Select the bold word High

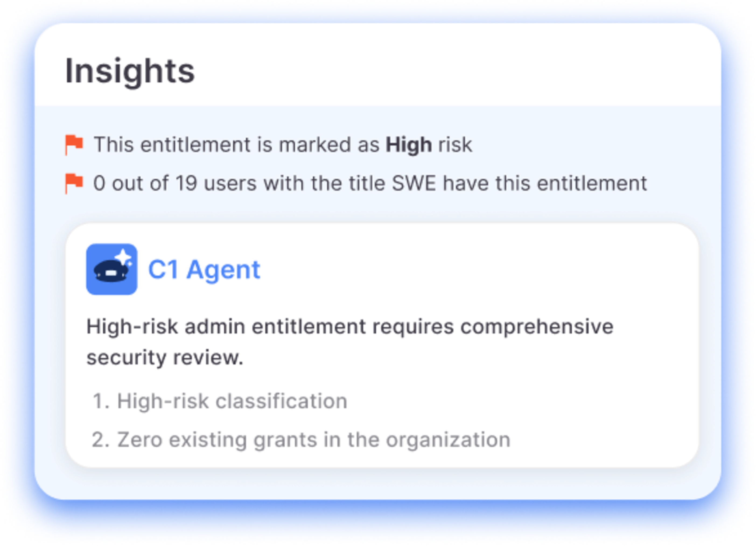[409, 145]
